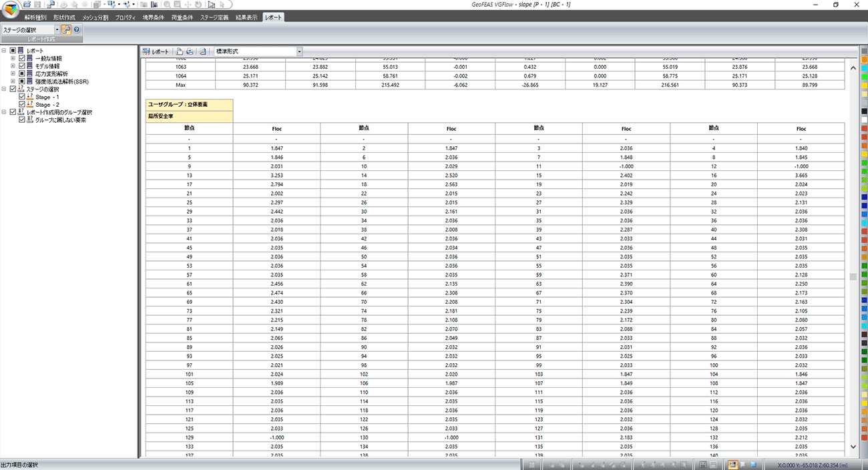Click the グループに属しない要素 group icon
The width and height of the screenshot is (868, 470).
tap(30, 120)
